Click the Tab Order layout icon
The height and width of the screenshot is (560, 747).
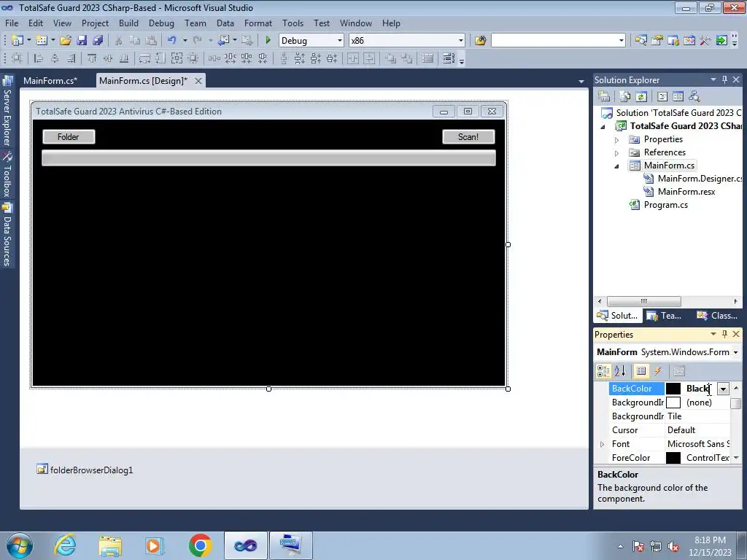(x=449, y=58)
